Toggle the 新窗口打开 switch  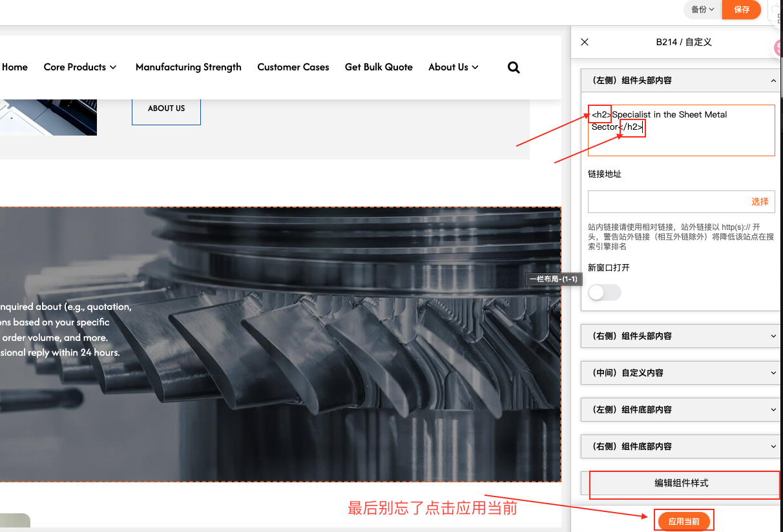(604, 292)
